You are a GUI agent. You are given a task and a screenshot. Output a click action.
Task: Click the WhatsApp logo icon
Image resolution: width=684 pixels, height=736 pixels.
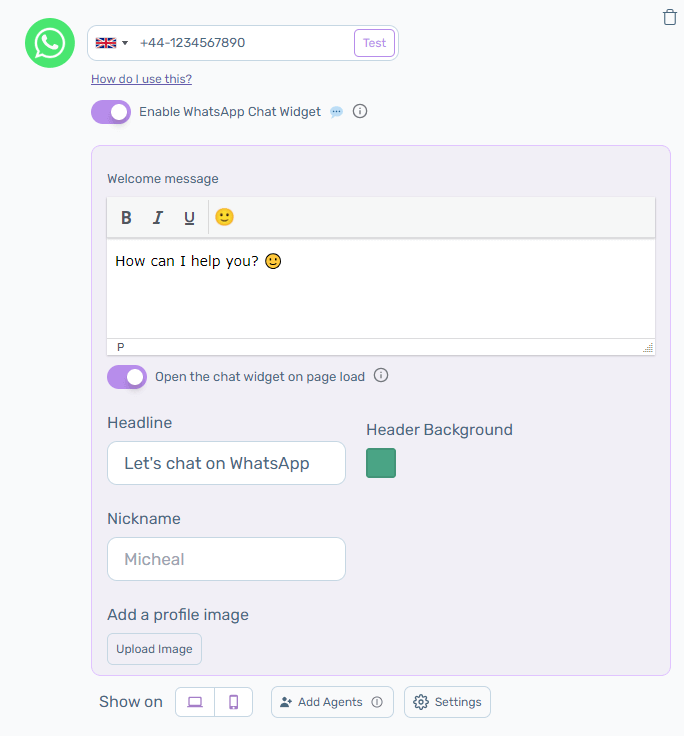[x=50, y=43]
